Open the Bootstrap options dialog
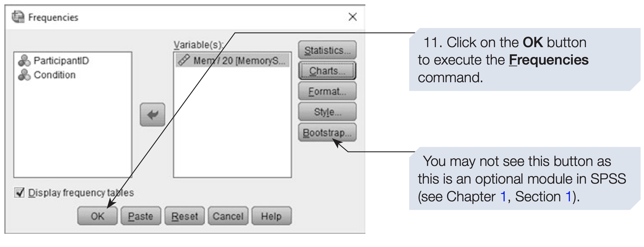Screen dimensions: 644x247 coord(327,133)
